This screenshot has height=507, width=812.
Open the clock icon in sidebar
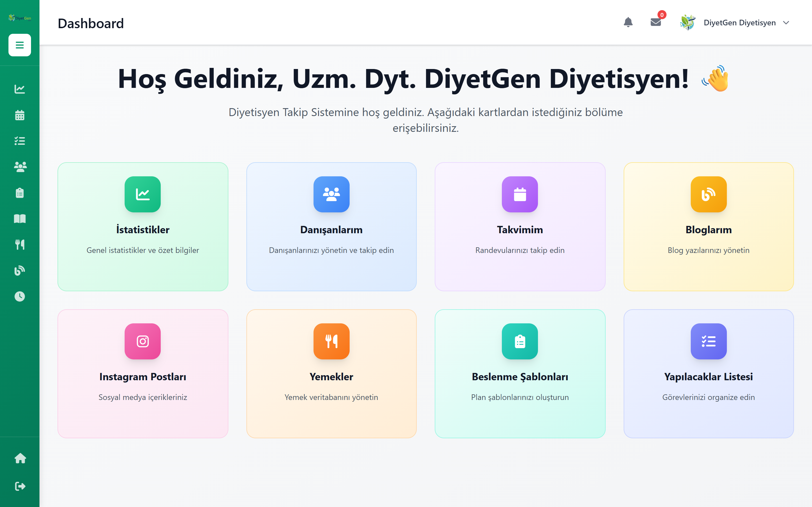[x=19, y=296]
